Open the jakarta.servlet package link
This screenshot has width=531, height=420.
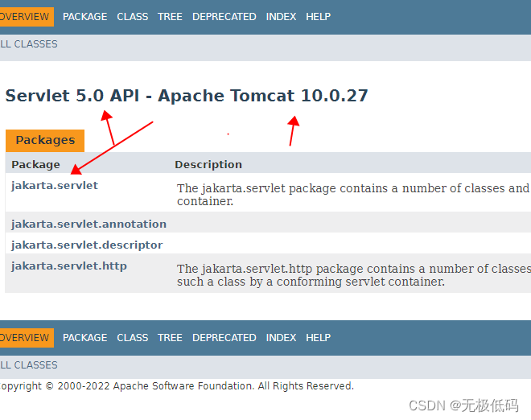55,186
